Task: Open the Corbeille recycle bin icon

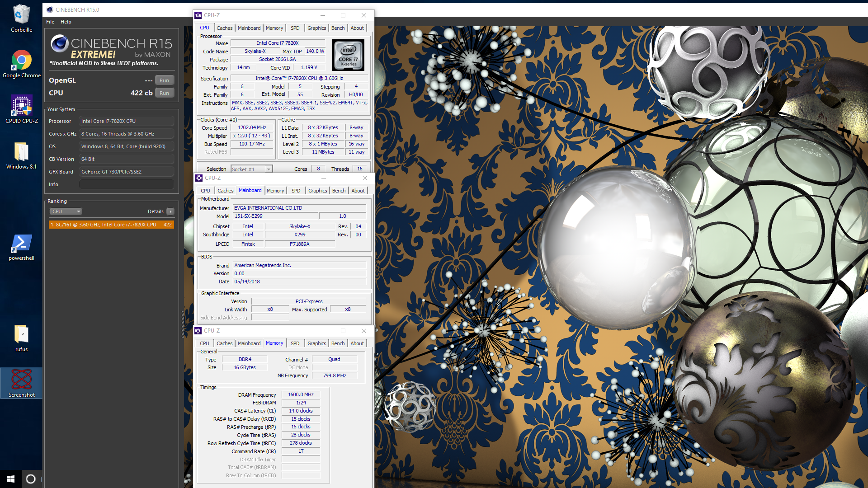Action: click(21, 18)
